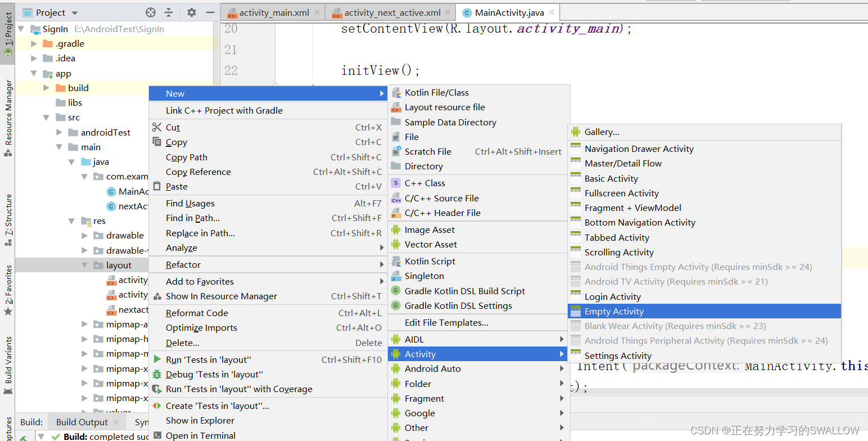Select Login Activity template
The width and height of the screenshot is (868, 441).
pos(704,296)
